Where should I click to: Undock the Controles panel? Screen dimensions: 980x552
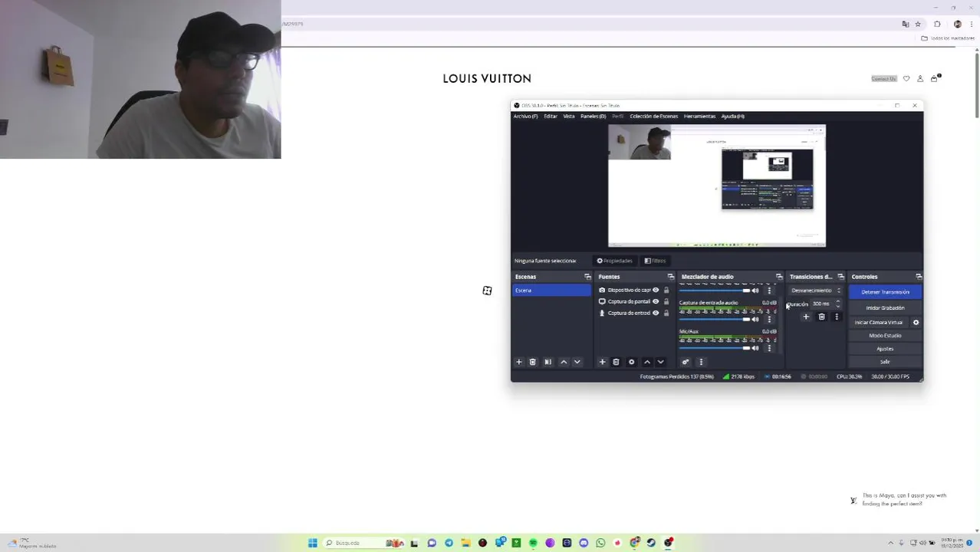(919, 277)
